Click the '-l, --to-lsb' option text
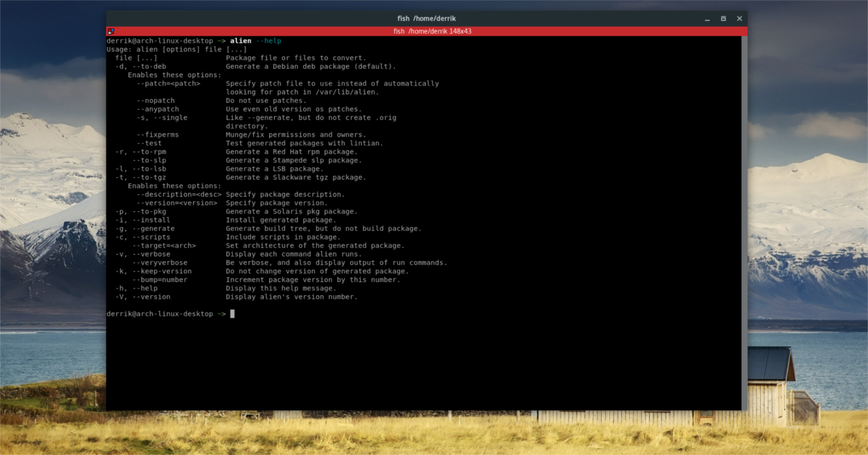The image size is (868, 455). (x=140, y=169)
